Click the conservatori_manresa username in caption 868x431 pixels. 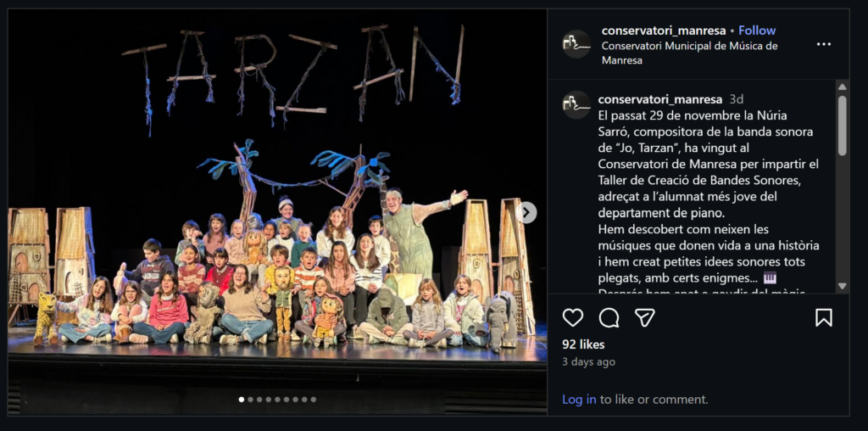pos(659,99)
